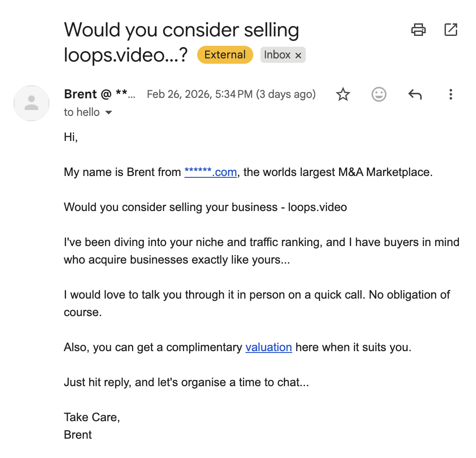Click the 'to hello' recipient text
This screenshot has height=458, width=476.
pos(82,112)
